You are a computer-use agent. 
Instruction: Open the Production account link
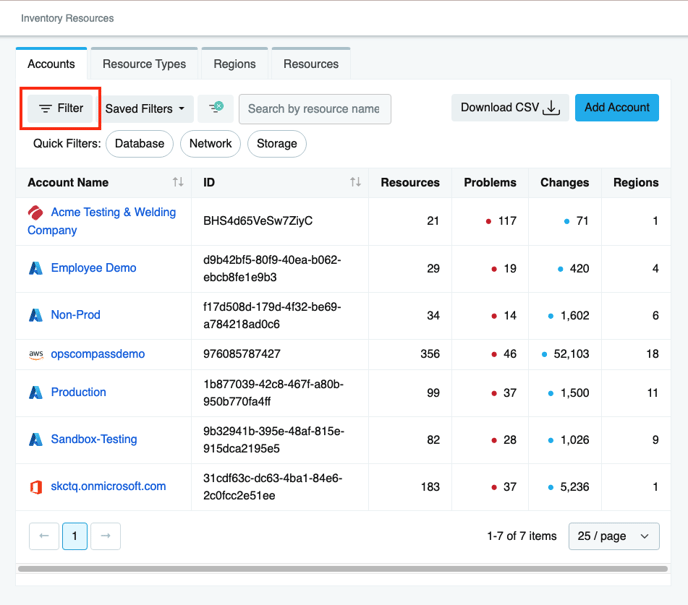pos(79,392)
